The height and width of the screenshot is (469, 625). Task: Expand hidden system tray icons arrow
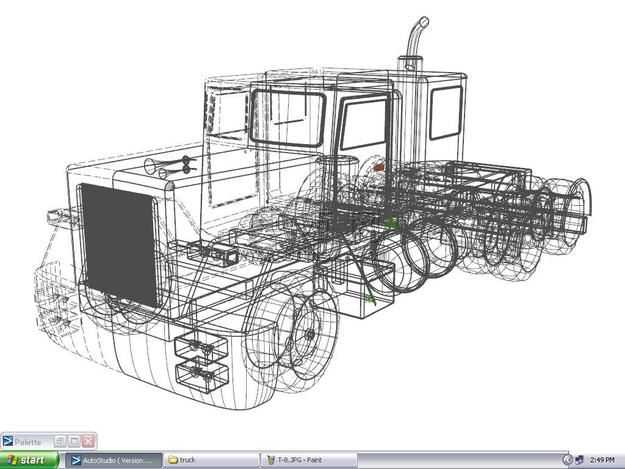pyautogui.click(x=567, y=460)
